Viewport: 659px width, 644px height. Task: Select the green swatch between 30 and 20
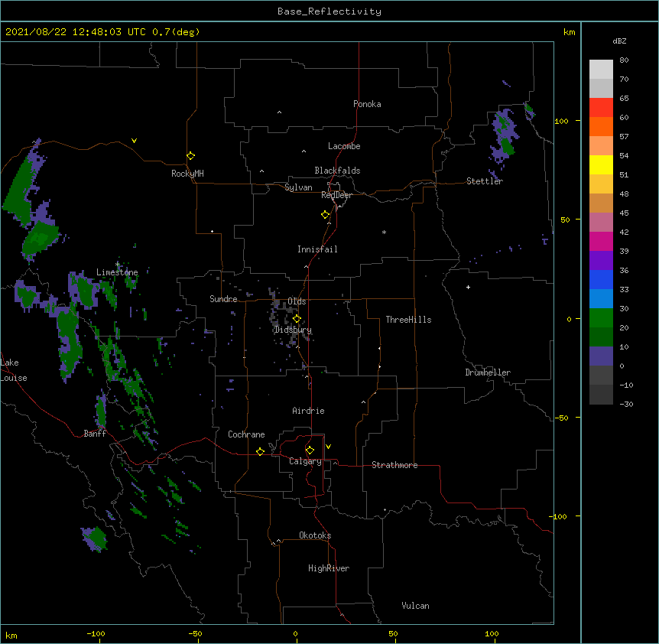(x=601, y=317)
